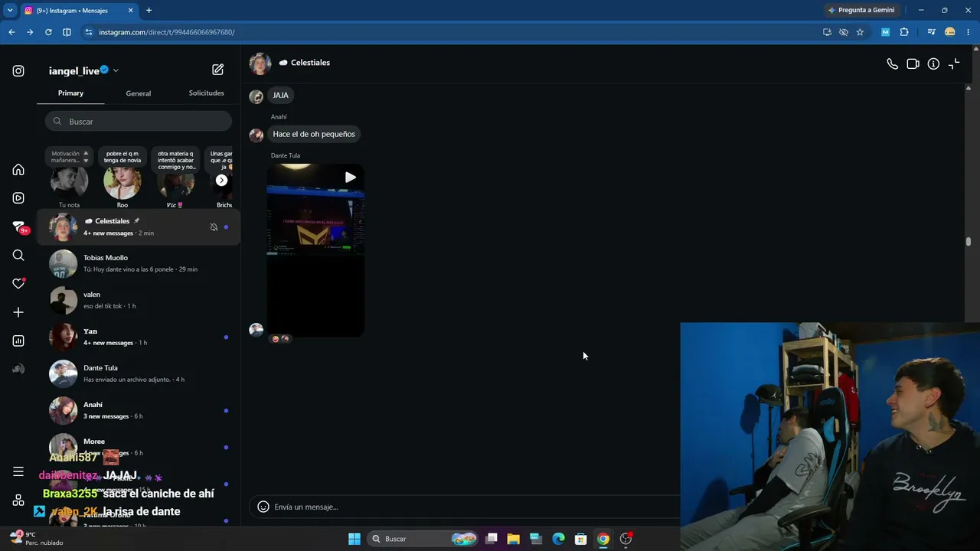Click Pregunta a Gemini button
This screenshot has height=551, width=980.
(x=861, y=10)
